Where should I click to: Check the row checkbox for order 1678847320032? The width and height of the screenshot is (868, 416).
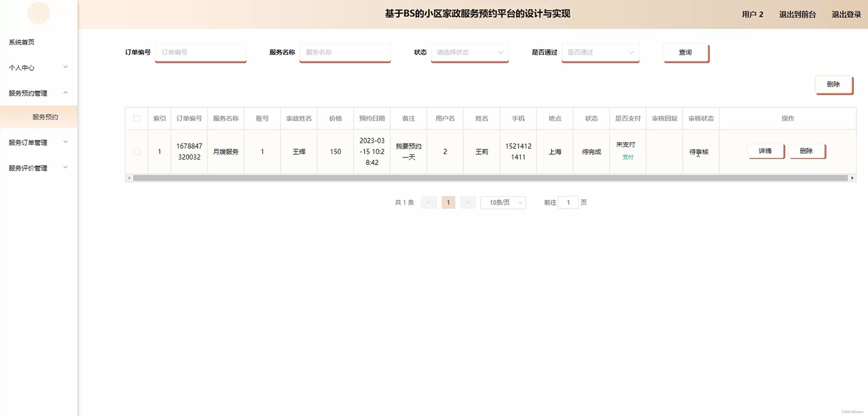click(x=137, y=152)
